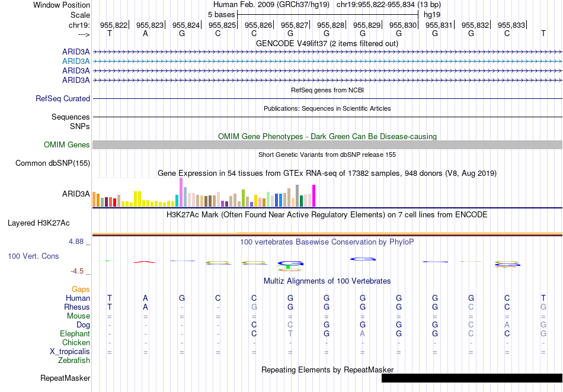The height and width of the screenshot is (392, 563).
Task: Select the Mouse species label
Action: click(x=78, y=316)
